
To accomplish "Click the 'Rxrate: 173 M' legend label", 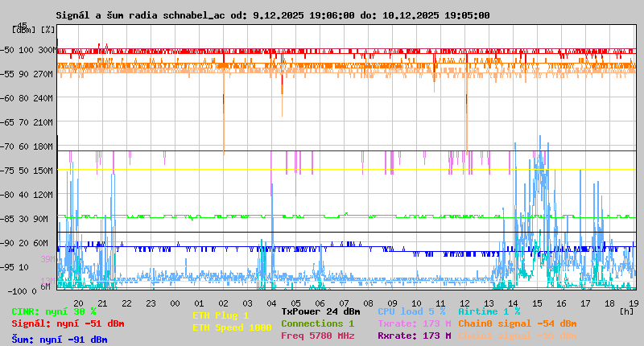I will (x=415, y=336).
